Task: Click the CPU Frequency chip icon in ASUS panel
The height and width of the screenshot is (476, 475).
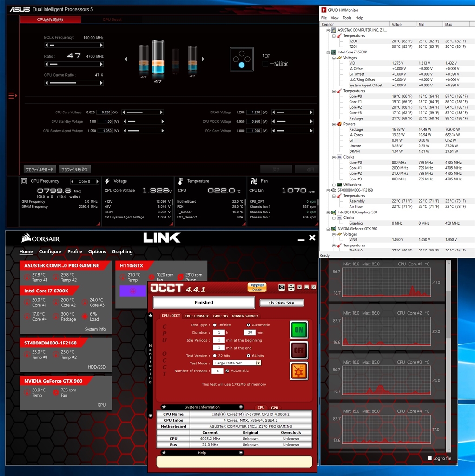Action: coord(24,181)
